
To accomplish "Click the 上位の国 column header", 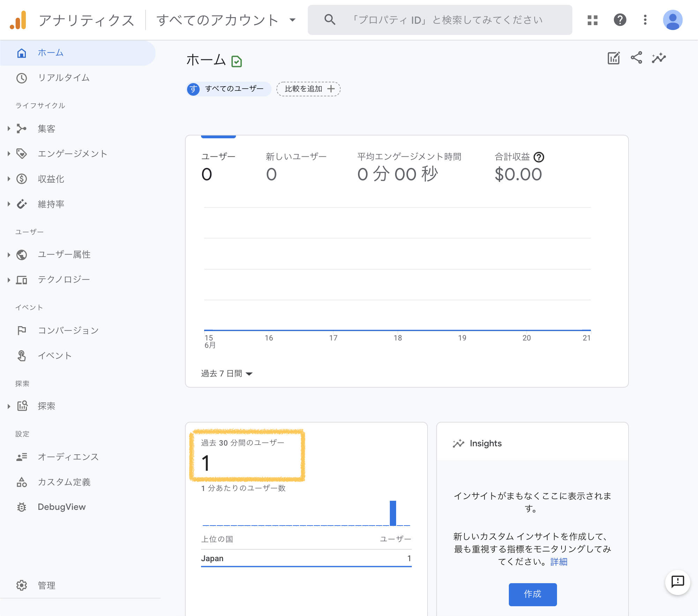I will pos(217,539).
